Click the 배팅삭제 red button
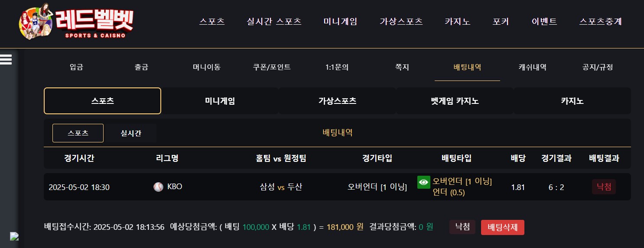644x248 pixels. click(503, 227)
